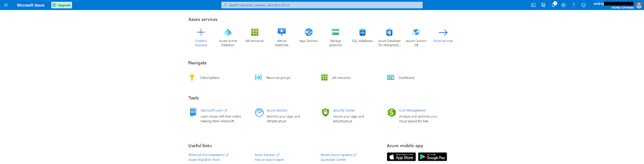Click the Google Play download badge
This screenshot has height=164, width=644.
(x=432, y=157)
